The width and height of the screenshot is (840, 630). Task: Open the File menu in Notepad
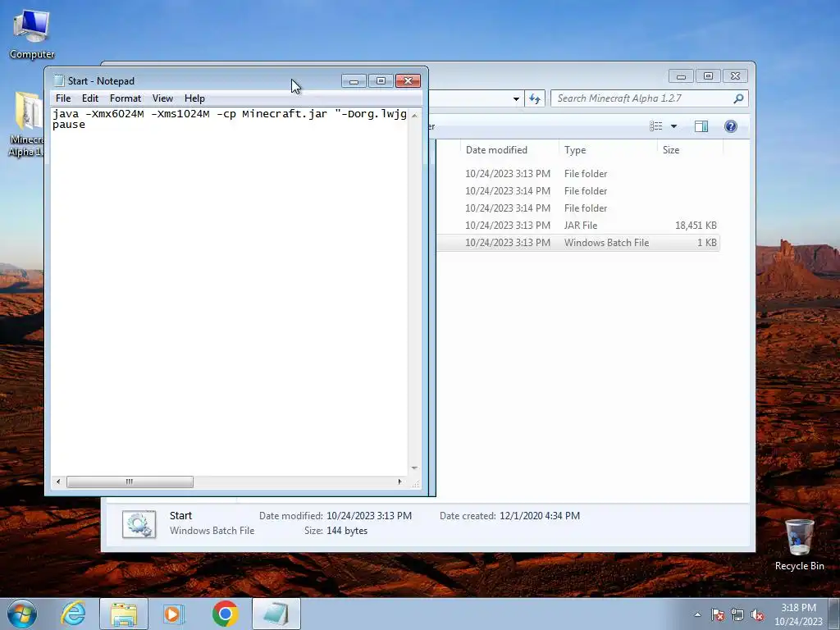62,98
